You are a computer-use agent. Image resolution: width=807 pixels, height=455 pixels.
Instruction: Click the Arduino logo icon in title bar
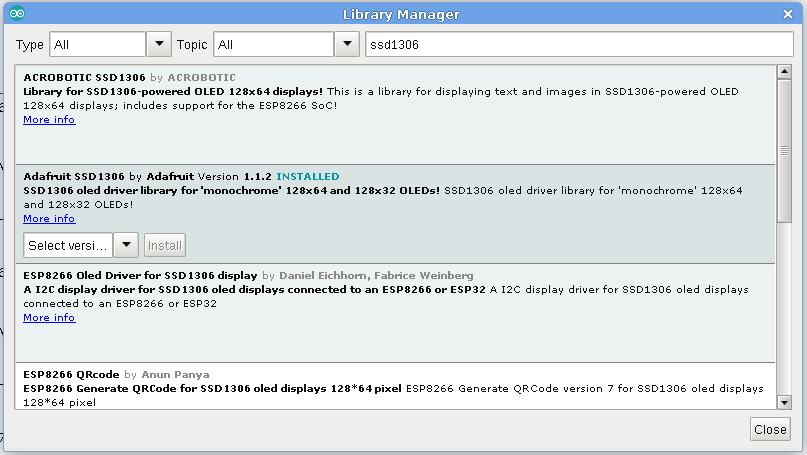click(x=17, y=14)
